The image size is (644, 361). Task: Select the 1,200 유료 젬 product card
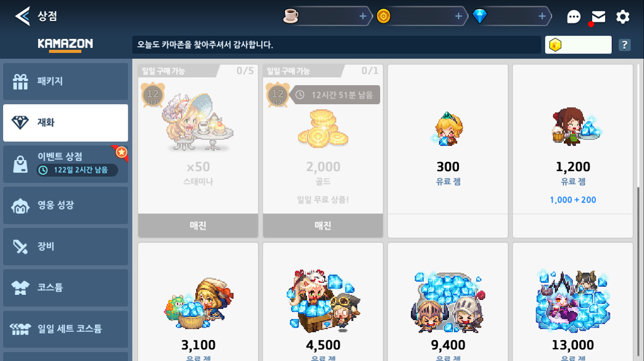[573, 151]
